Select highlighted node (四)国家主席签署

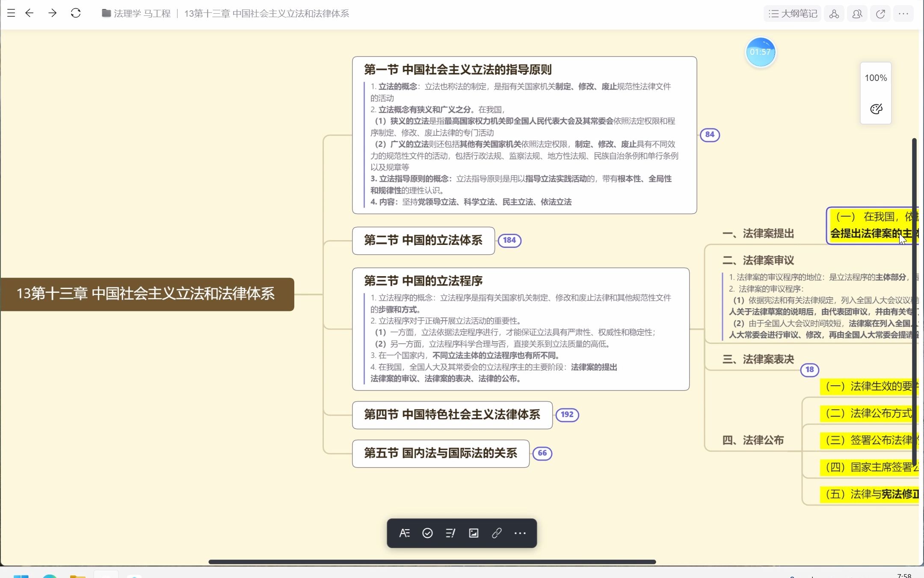coord(870,468)
